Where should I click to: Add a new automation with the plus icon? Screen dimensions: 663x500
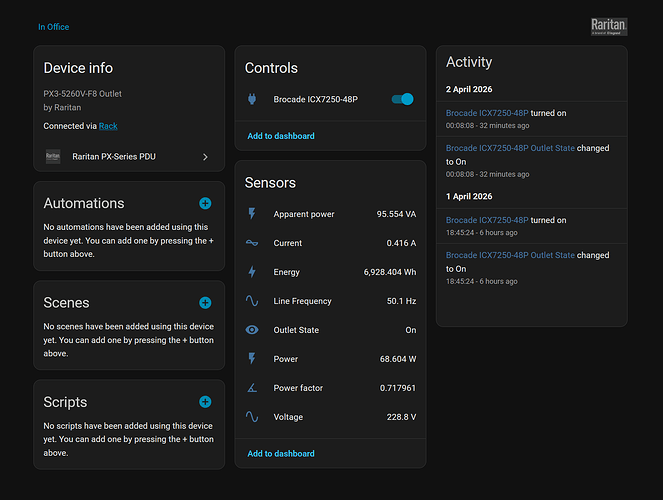point(205,203)
